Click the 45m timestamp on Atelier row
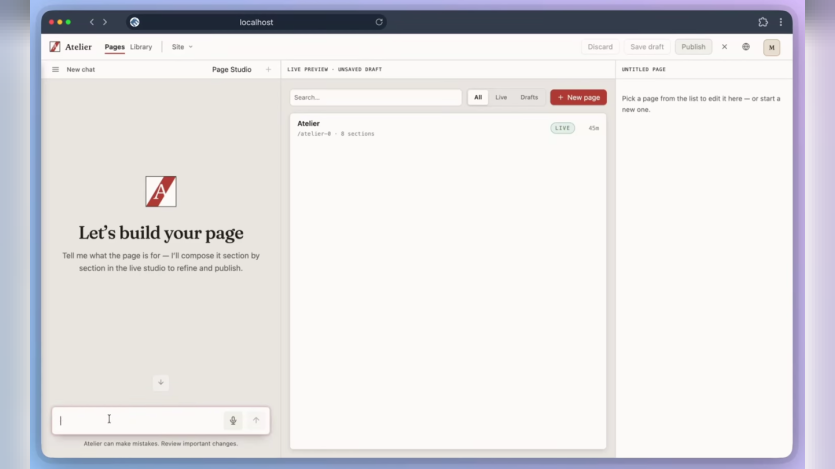 tap(594, 128)
